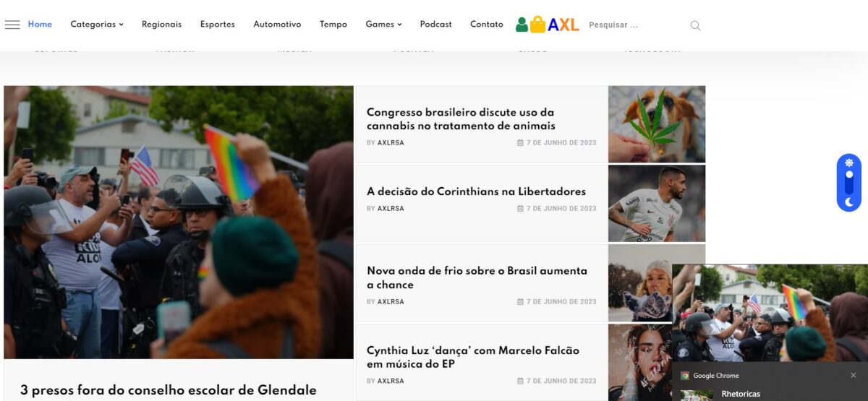Open Nova onda de frio article
Viewport: 868px width, 401px height.
pyautogui.click(x=477, y=277)
